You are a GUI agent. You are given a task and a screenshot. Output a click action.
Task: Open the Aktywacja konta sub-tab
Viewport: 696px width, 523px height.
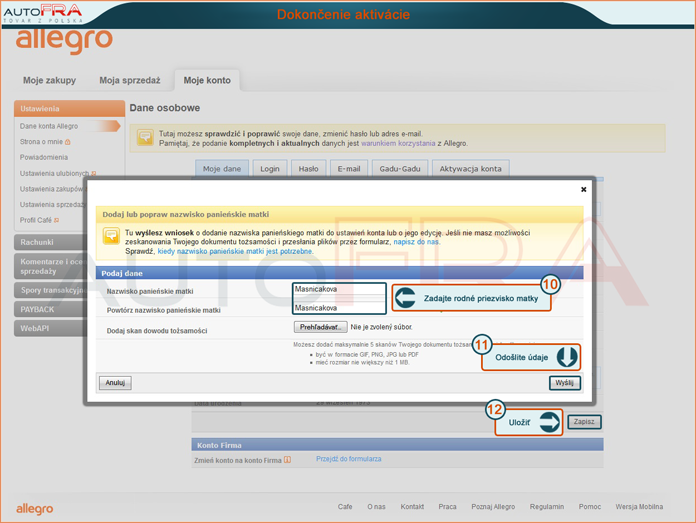(471, 169)
